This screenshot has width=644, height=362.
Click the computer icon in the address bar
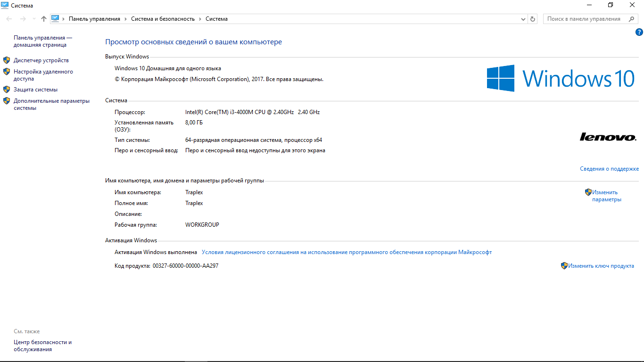coord(55,18)
